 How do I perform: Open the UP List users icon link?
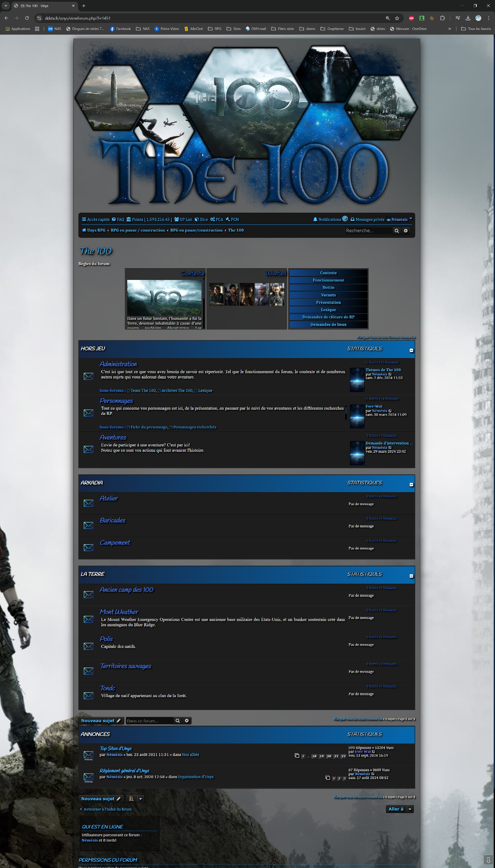[183, 220]
